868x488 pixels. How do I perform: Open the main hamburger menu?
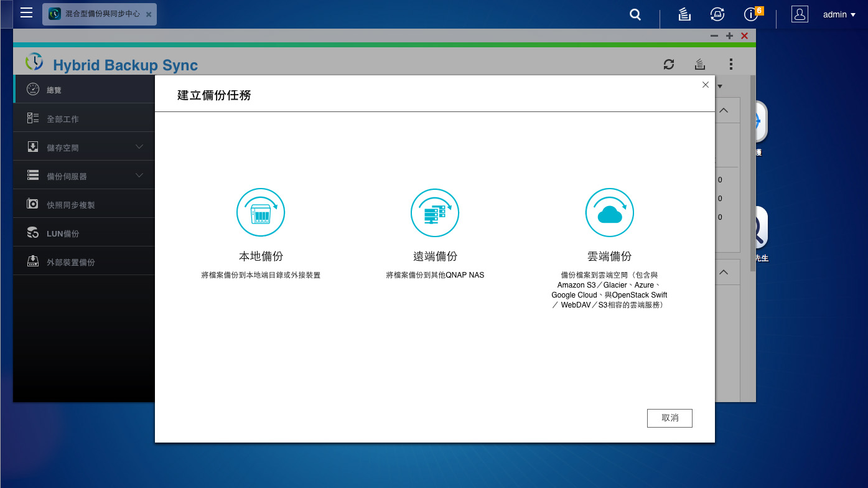[x=26, y=13]
